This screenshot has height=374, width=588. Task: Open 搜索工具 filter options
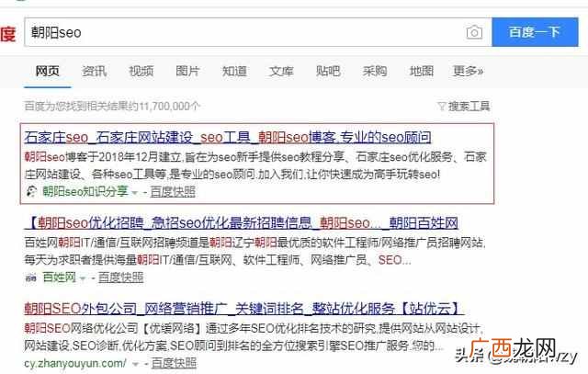tap(469, 107)
